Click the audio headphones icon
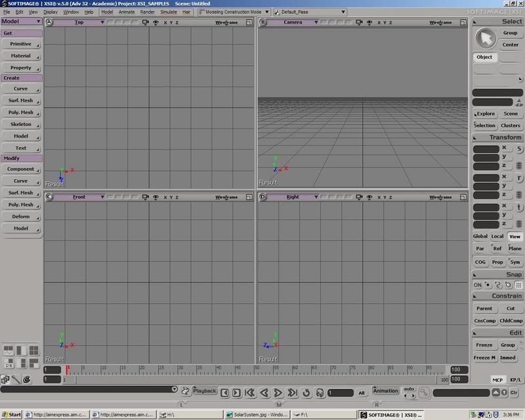 (x=320, y=392)
